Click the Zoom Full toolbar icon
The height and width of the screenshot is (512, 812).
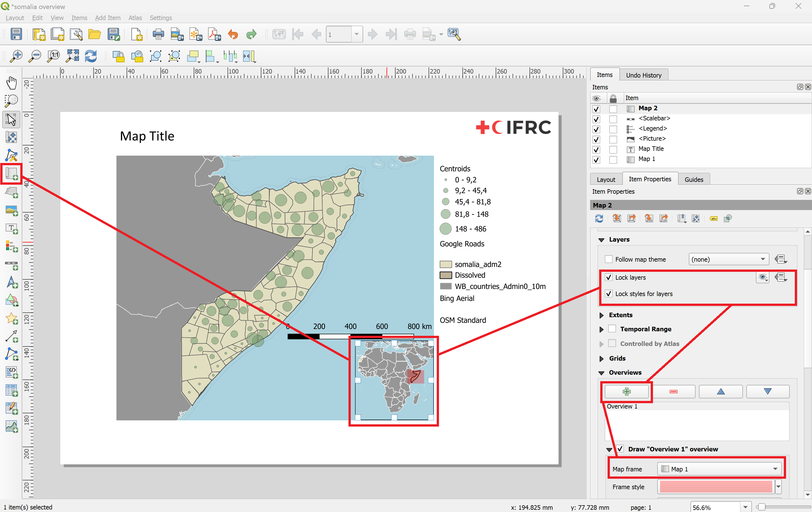(72, 56)
